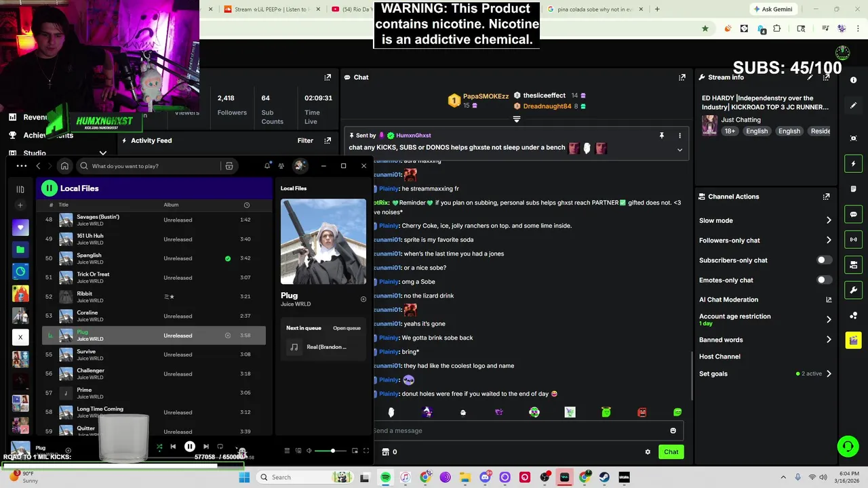
Task: Toggle Subscribers-only chat
Action: tap(823, 260)
